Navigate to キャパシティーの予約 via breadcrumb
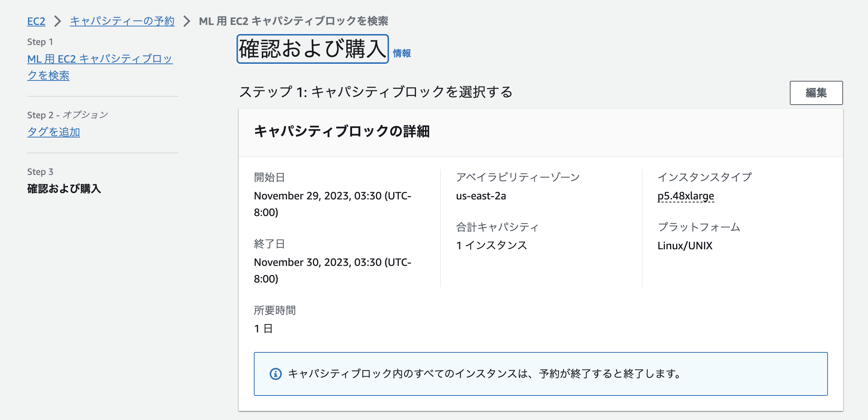The height and width of the screenshot is (420, 868). tap(122, 22)
